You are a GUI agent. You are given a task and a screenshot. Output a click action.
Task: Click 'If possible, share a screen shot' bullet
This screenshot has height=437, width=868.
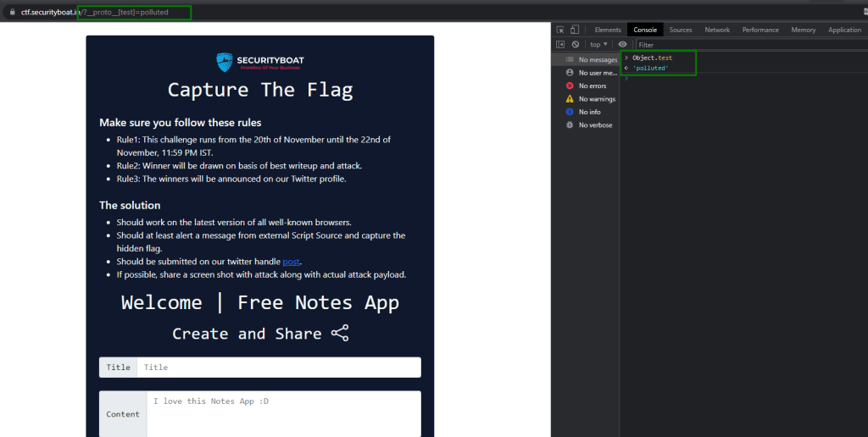pos(261,274)
